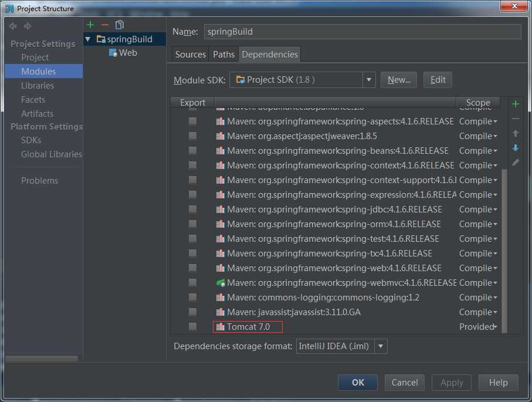Image resolution: width=532 pixels, height=402 pixels.
Task: Click the Help button
Action: coord(498,383)
